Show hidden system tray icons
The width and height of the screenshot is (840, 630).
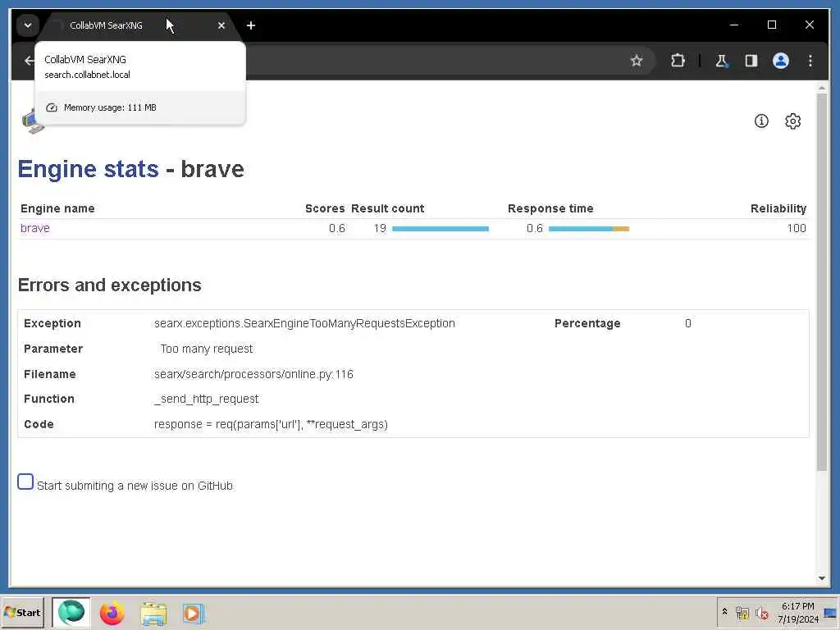click(724, 611)
